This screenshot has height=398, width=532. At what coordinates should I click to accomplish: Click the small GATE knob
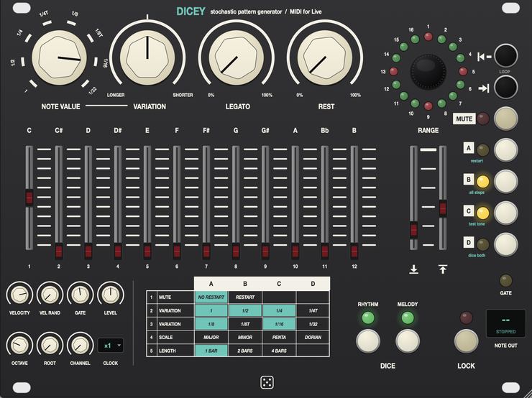pos(80,295)
